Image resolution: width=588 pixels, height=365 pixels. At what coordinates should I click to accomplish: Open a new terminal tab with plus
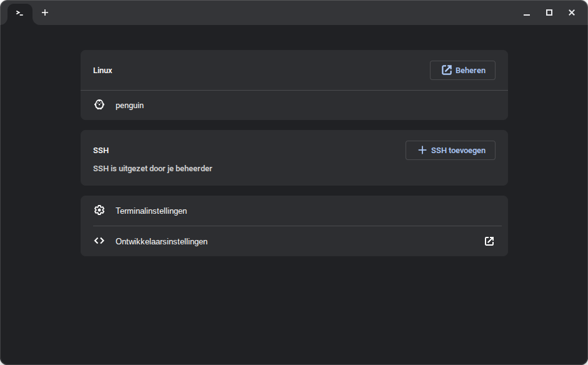(x=45, y=12)
